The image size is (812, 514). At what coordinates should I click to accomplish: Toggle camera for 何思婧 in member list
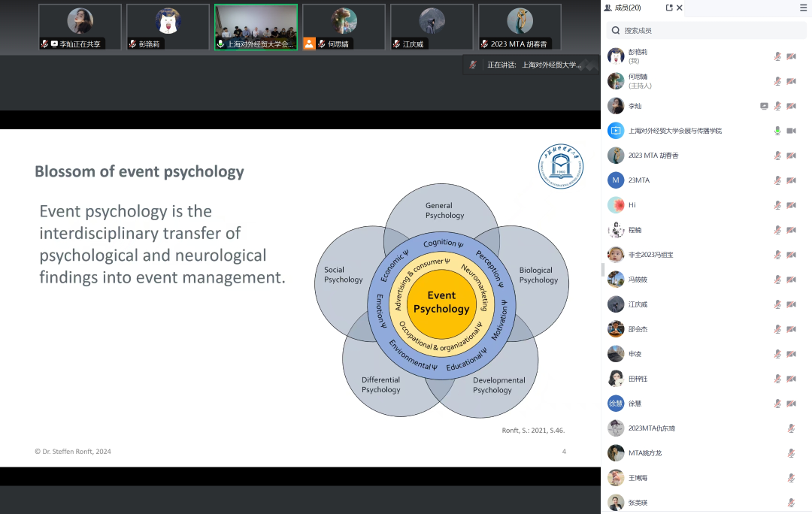(x=791, y=81)
